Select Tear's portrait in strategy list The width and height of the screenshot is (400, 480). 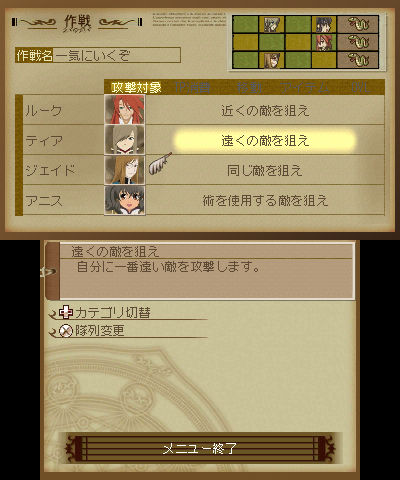coord(125,140)
